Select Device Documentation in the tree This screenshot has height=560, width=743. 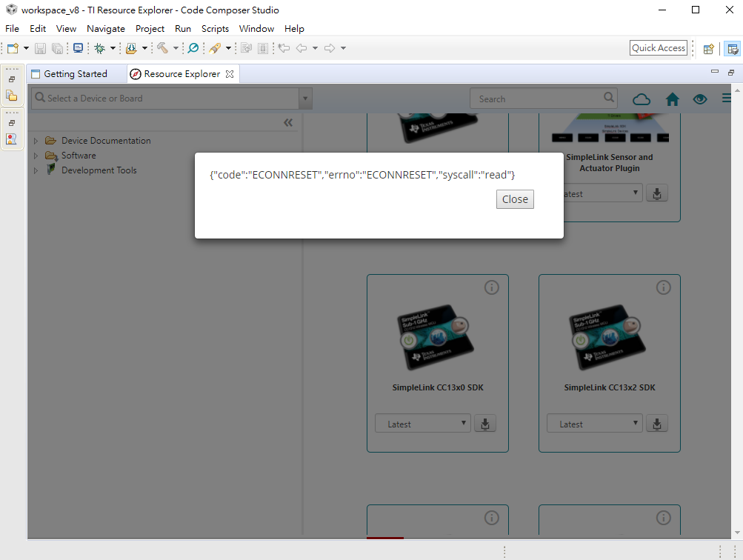click(x=106, y=141)
